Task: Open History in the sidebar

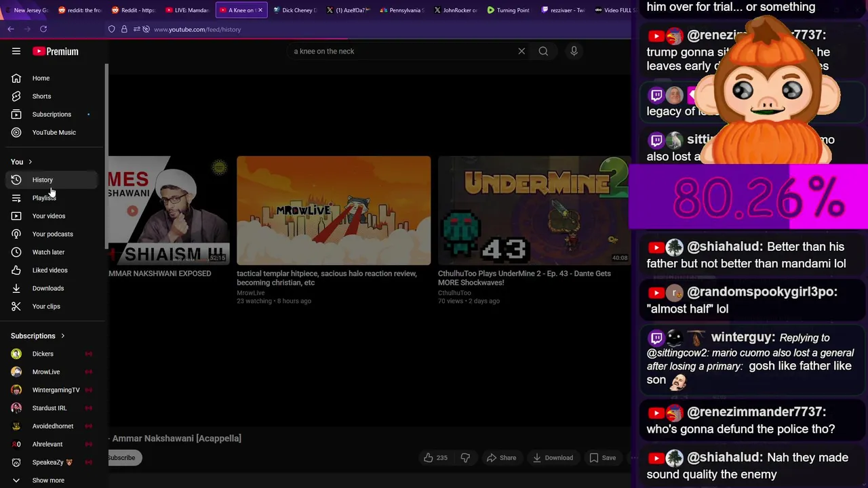Action: pos(53,180)
